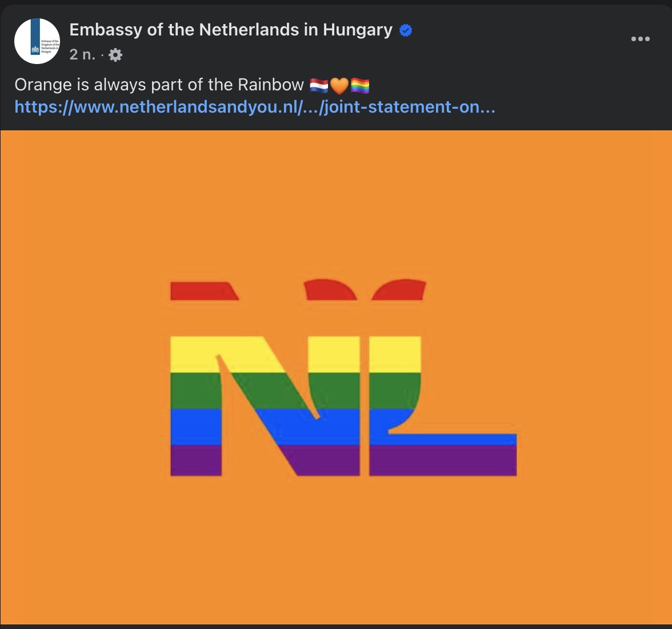Click the Dutch flag emoji
The image size is (672, 629).
coord(319,86)
